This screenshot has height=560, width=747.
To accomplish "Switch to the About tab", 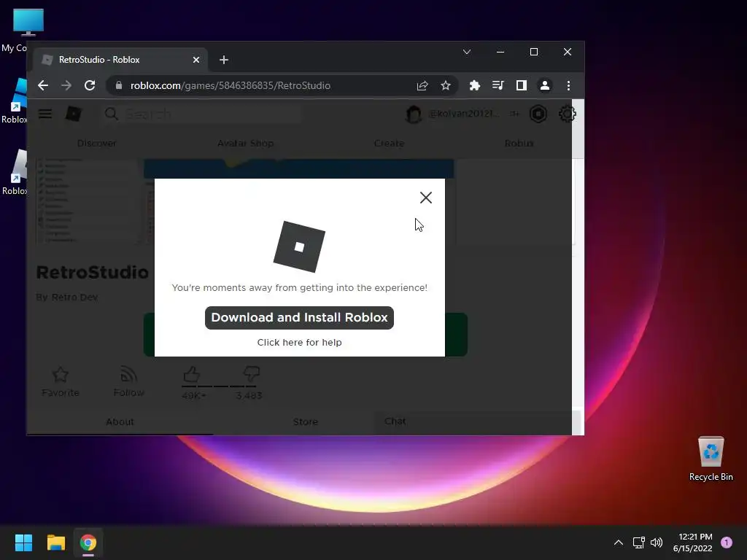I will [120, 422].
